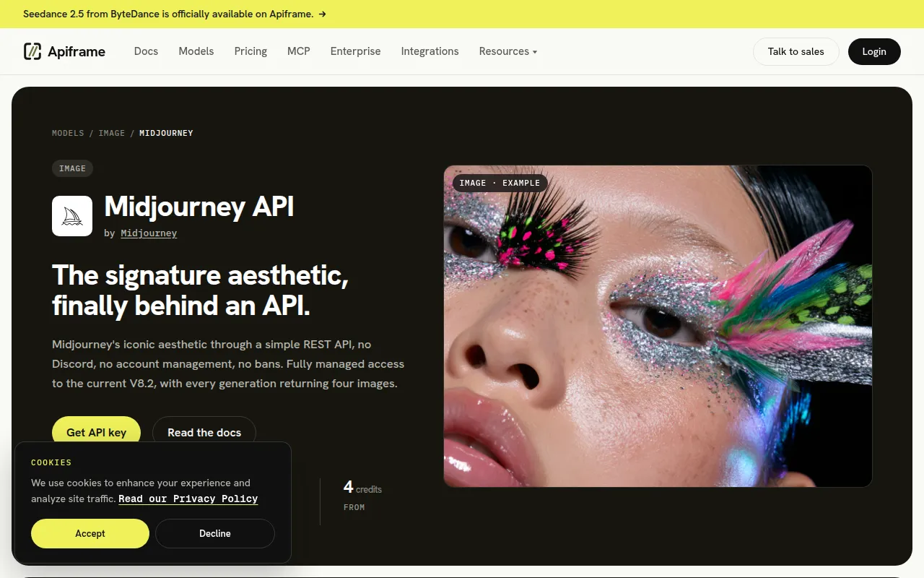The image size is (924, 578).
Task: Accept cookies in the cookie banner
Action: click(x=90, y=533)
